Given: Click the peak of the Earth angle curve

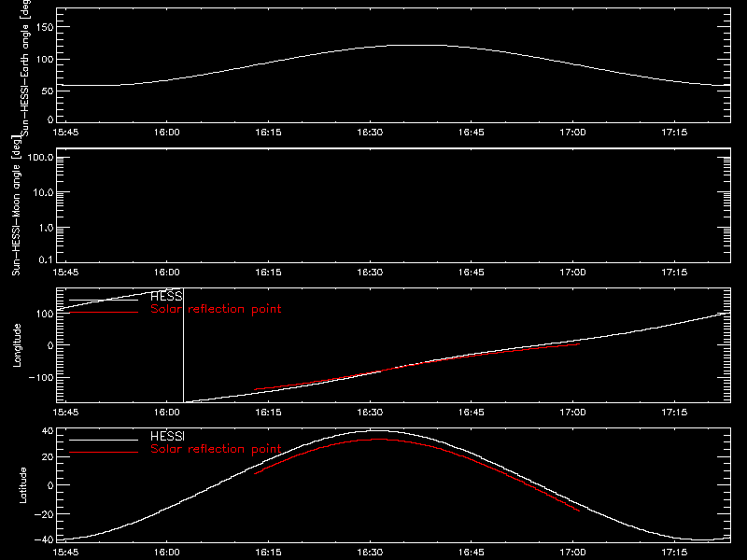Looking at the screenshot, I should tap(418, 46).
